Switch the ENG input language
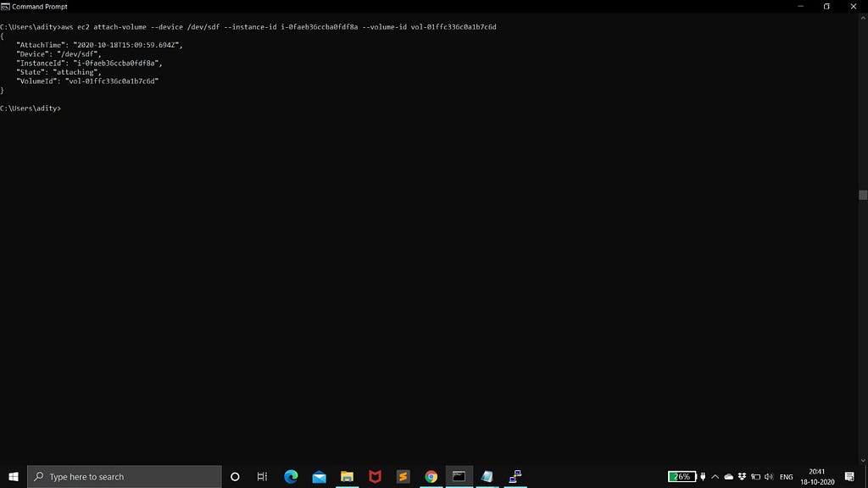The width and height of the screenshot is (868, 488). pos(786,477)
